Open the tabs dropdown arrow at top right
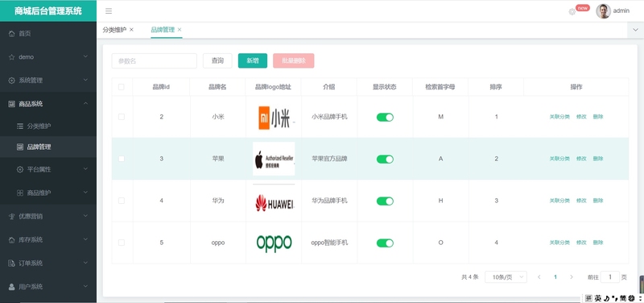The height and width of the screenshot is (303, 644). click(636, 30)
